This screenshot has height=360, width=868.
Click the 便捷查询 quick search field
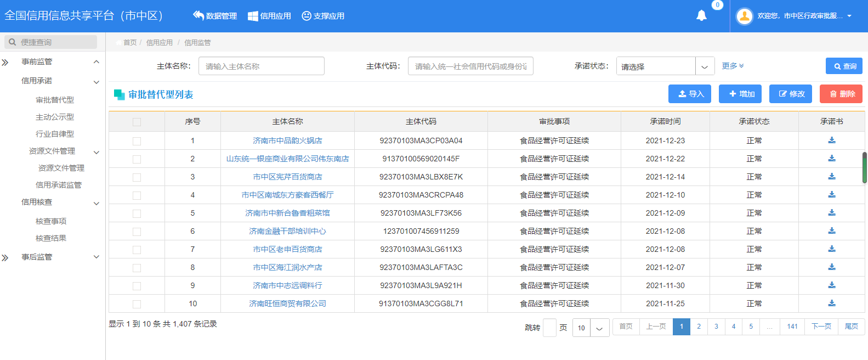pyautogui.click(x=50, y=42)
